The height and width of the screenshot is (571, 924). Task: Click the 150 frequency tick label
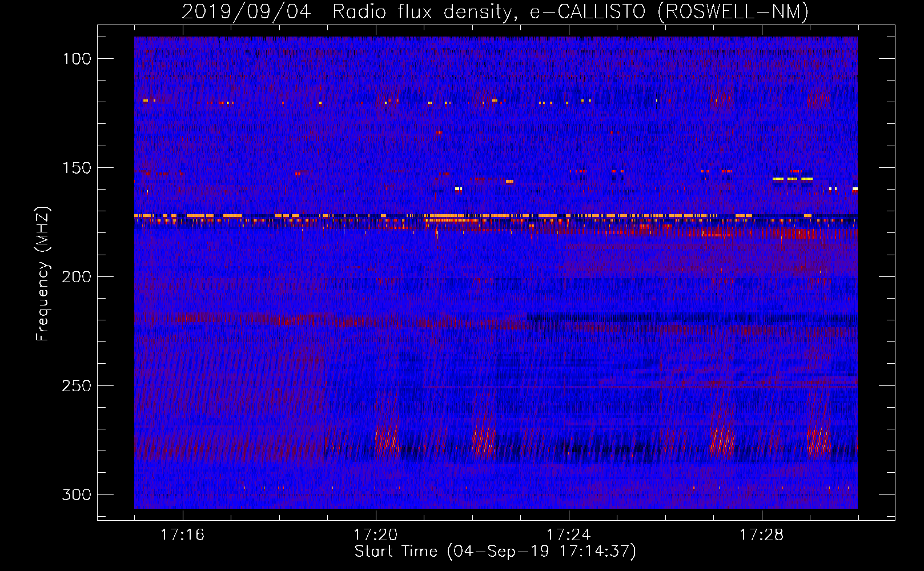[77, 168]
